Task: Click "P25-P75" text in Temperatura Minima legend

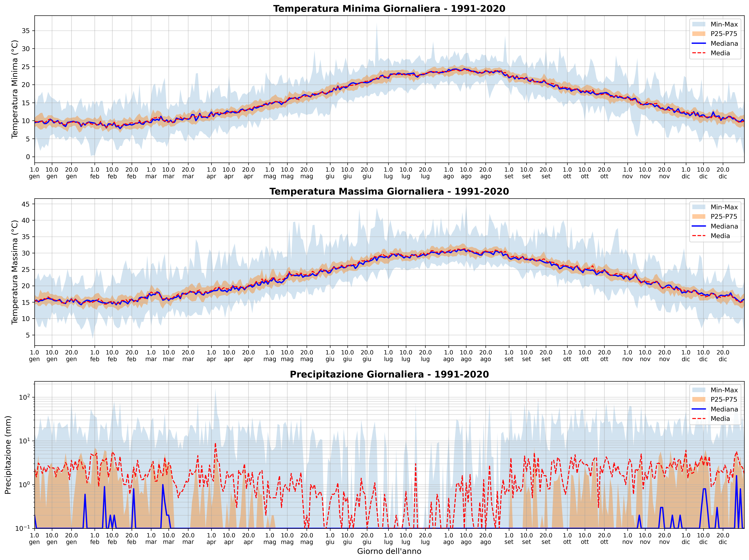Action: pos(724,34)
